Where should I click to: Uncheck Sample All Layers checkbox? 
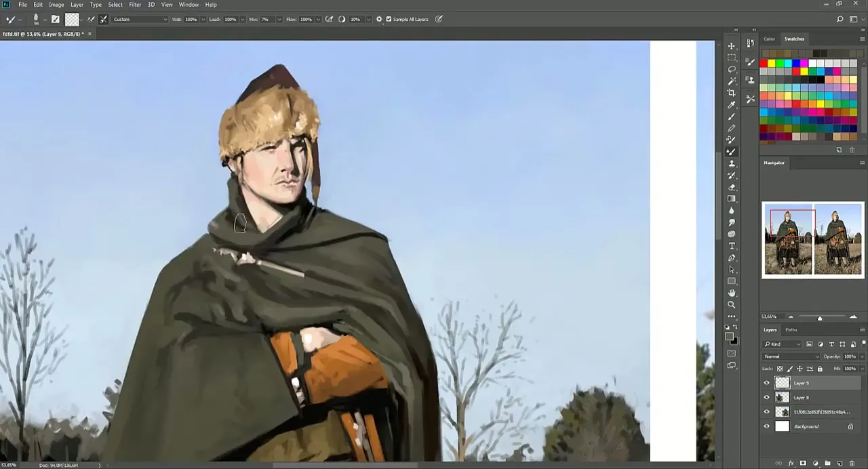coord(389,19)
